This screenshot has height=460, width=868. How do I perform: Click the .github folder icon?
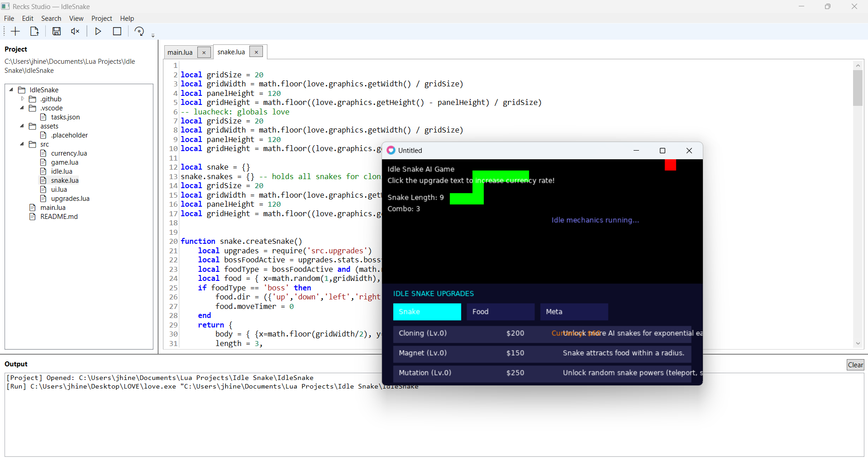point(33,99)
